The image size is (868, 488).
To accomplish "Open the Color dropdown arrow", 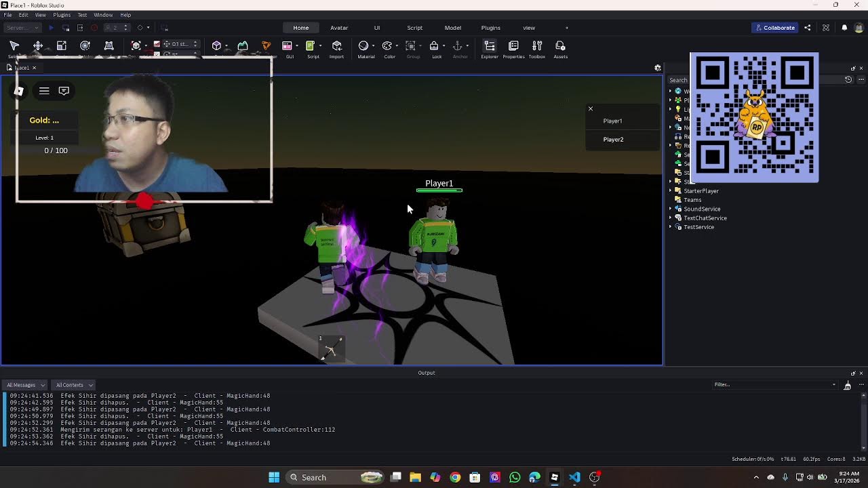I will point(396,46).
